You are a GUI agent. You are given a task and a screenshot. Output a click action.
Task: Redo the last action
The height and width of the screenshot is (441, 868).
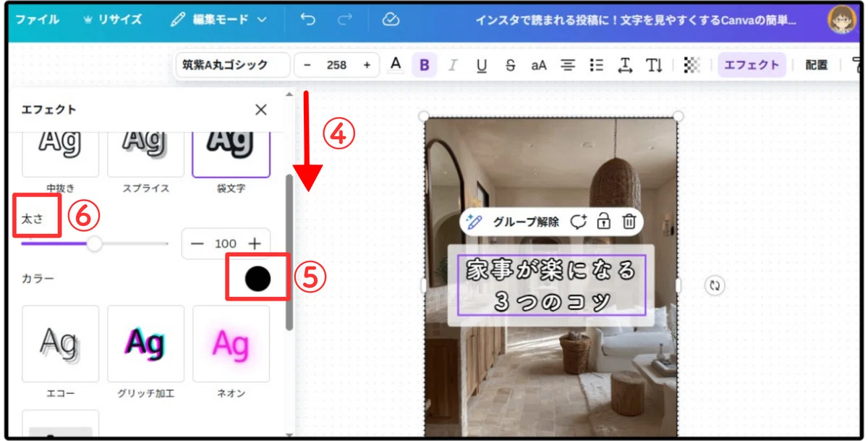click(x=345, y=20)
